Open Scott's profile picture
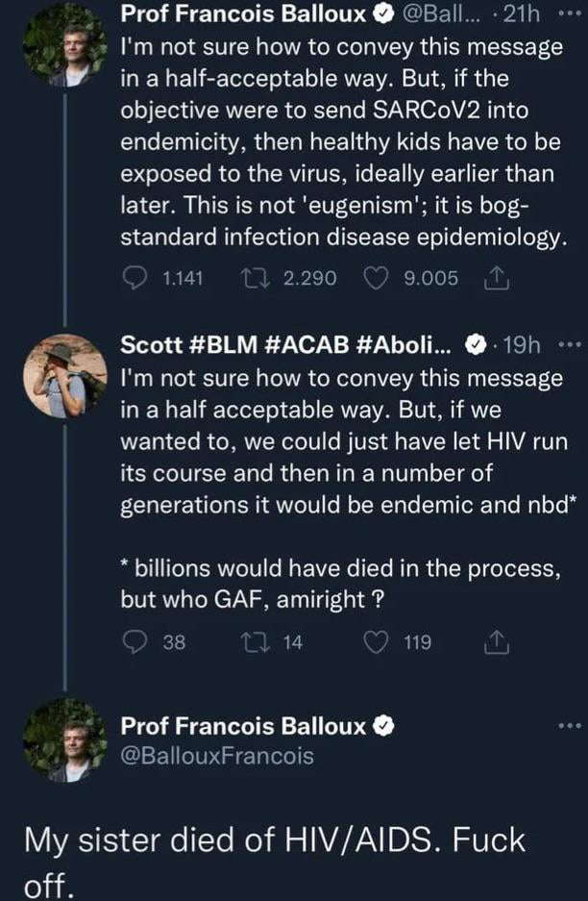The image size is (588, 901). pos(64,377)
